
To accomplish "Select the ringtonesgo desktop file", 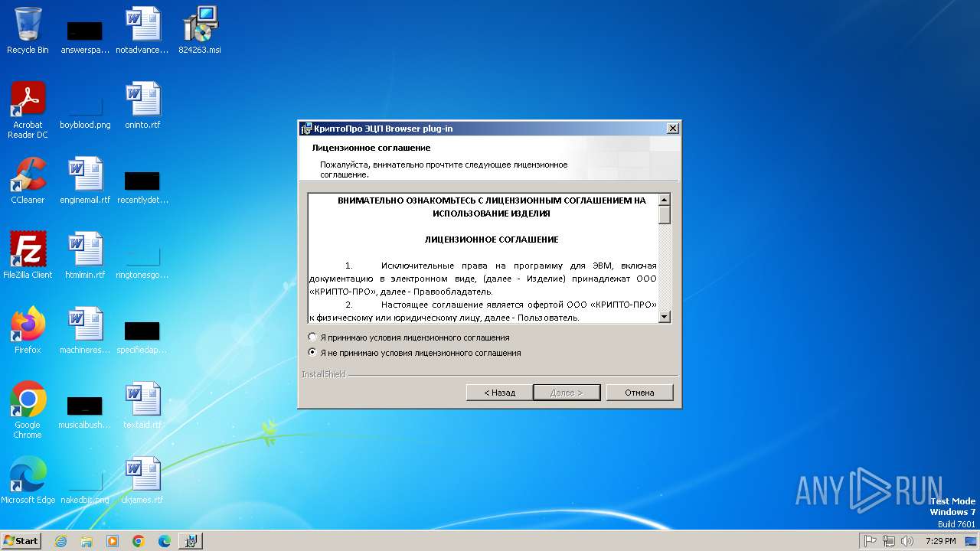I will (x=142, y=262).
